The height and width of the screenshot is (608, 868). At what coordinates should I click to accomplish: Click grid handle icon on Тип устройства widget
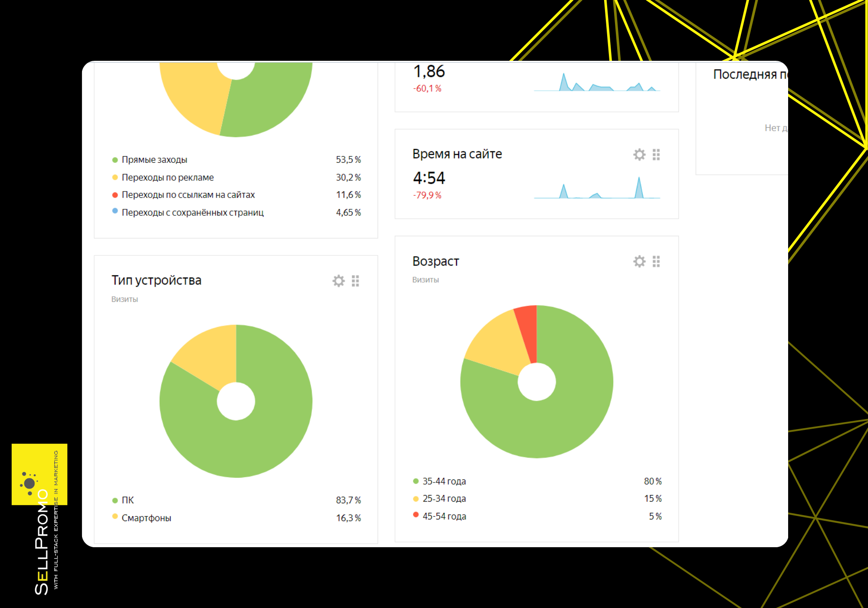355,281
